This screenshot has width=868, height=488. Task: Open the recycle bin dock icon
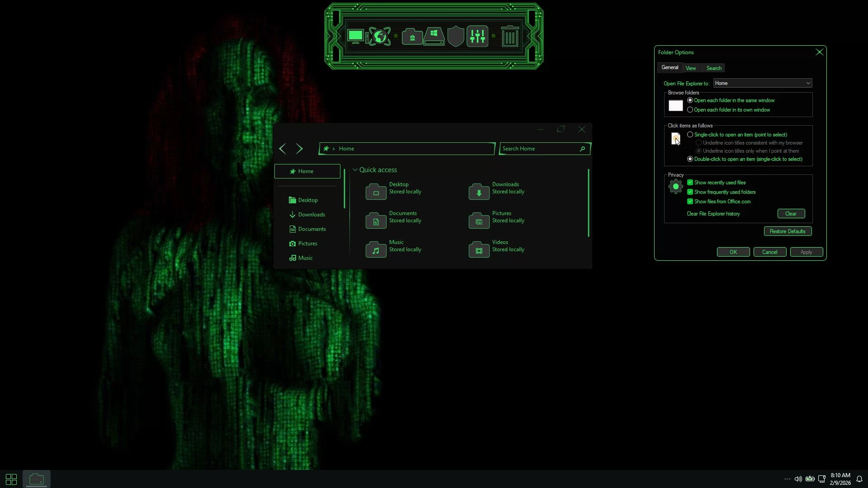[x=509, y=36]
